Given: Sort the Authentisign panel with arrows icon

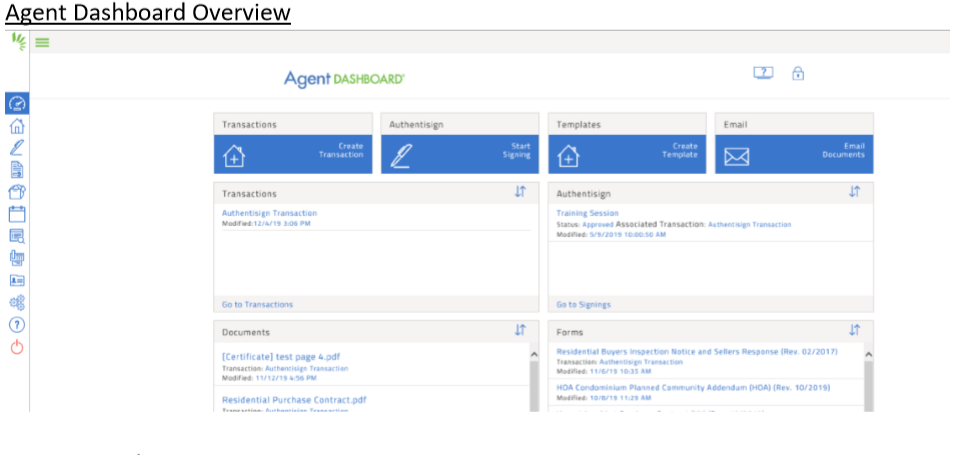Looking at the screenshot, I should pyautogui.click(x=854, y=191).
